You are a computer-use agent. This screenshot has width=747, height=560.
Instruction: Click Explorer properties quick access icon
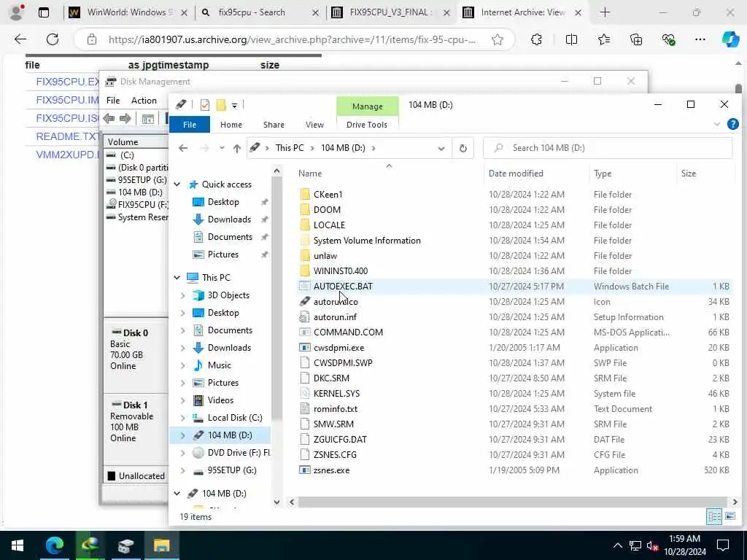[x=205, y=105]
